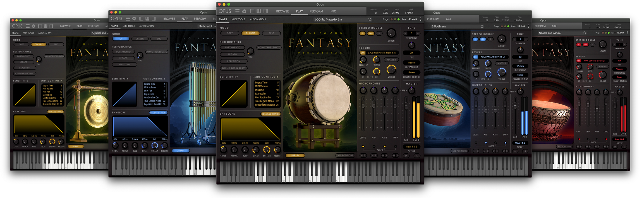This screenshot has height=198, width=644.
Task: Open the Nagara and Ashiko instrument selector
Action: (x=562, y=33)
